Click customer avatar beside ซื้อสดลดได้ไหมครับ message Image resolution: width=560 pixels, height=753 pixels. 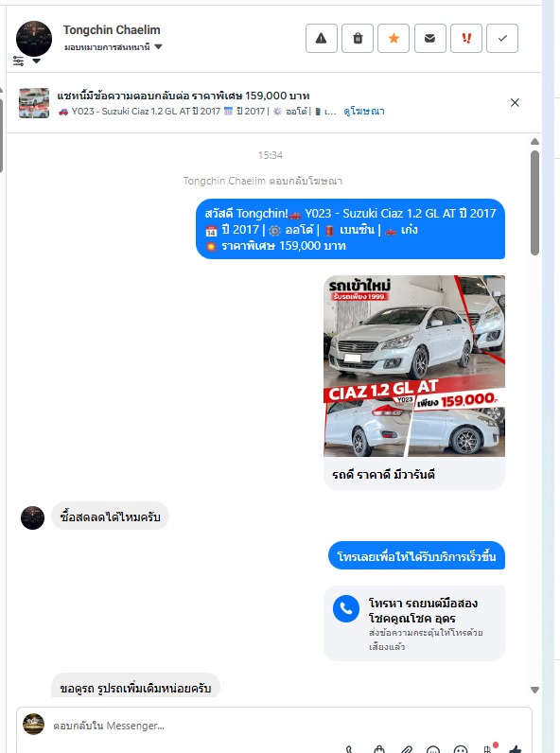click(33, 517)
